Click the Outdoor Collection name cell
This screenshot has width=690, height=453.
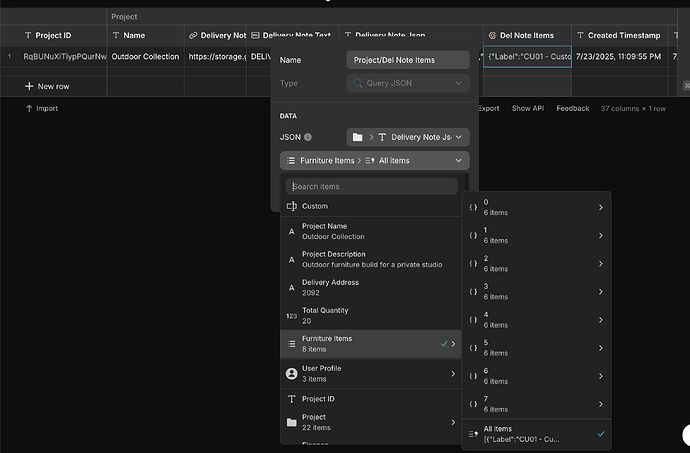tap(145, 56)
